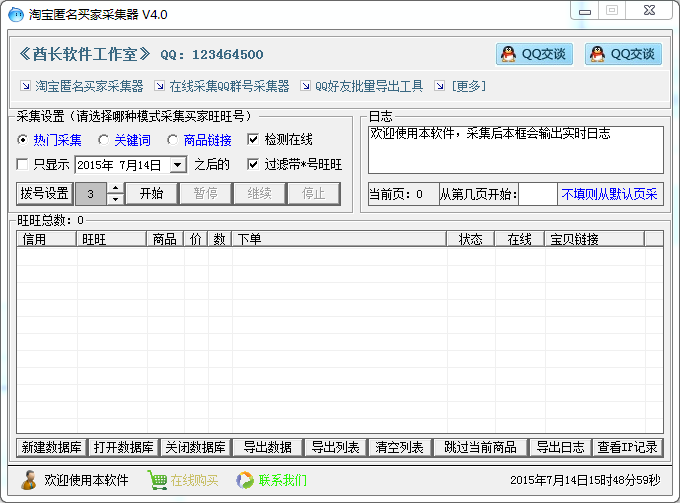Click the number field showing 3
680x503 pixels.
click(91, 194)
